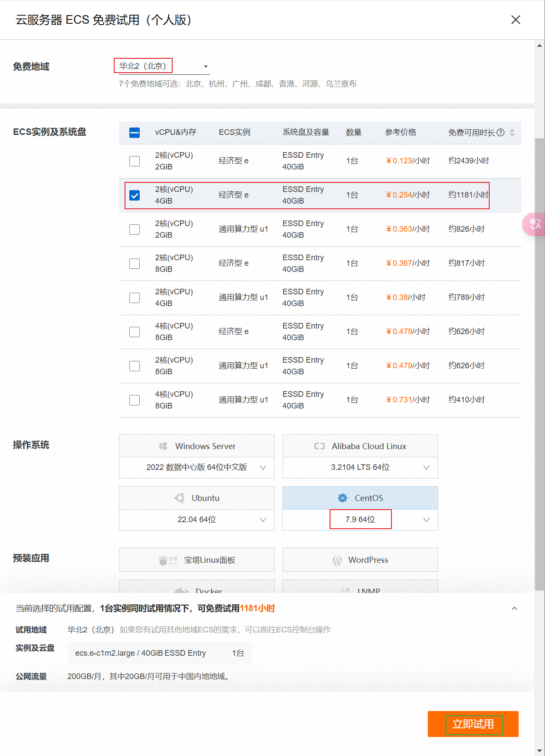Viewport: 545px width, 756px height.
Task: Expand the CentOS 7.9 version dropdown
Action: point(360,520)
